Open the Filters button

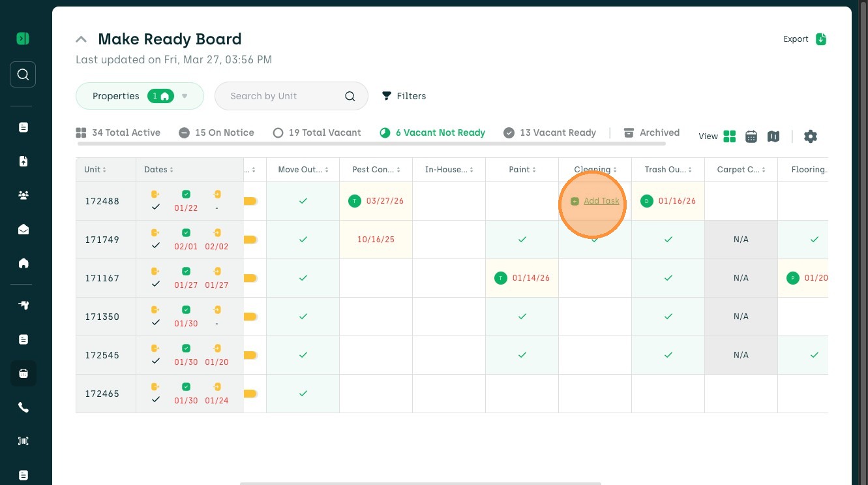pos(404,96)
